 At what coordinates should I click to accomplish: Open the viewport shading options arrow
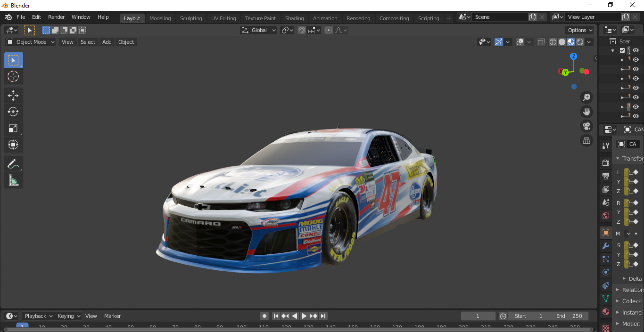pyautogui.click(x=590, y=42)
